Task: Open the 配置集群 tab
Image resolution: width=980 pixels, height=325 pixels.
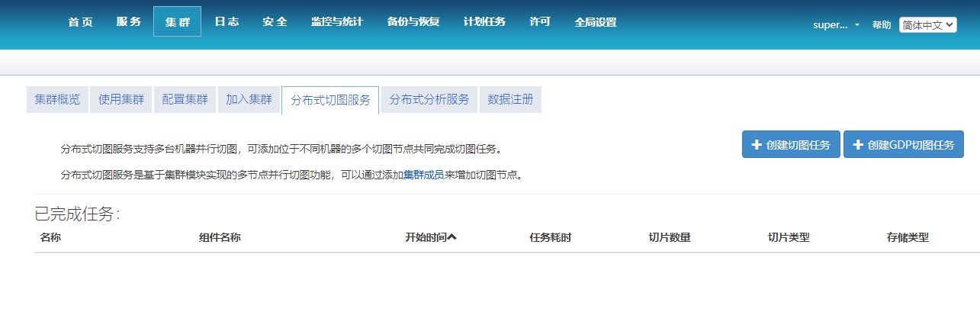Action: 185,100
